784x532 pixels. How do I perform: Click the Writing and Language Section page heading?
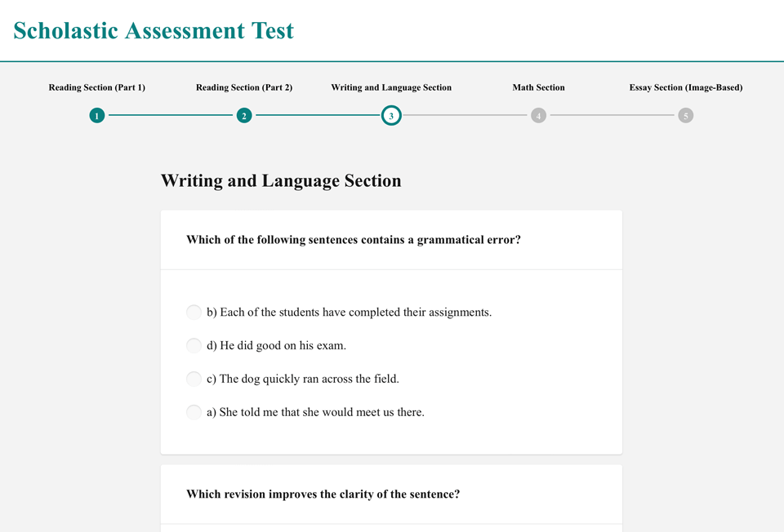(x=281, y=180)
